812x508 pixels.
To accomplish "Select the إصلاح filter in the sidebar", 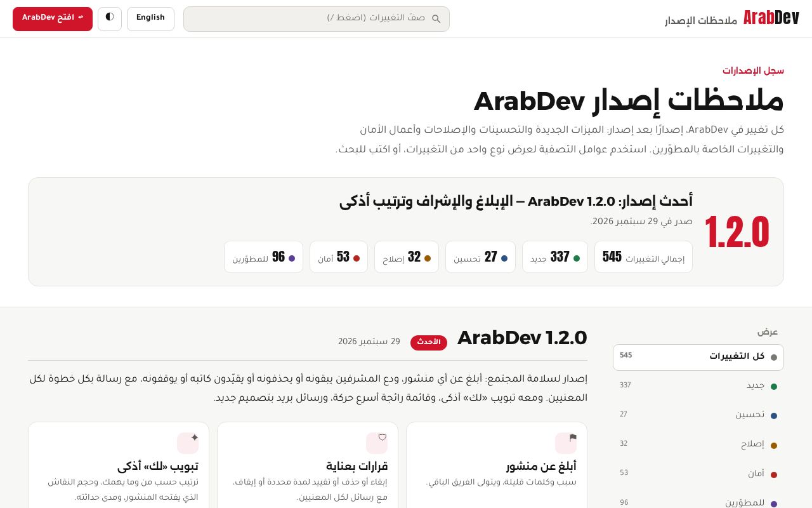I will (698, 445).
